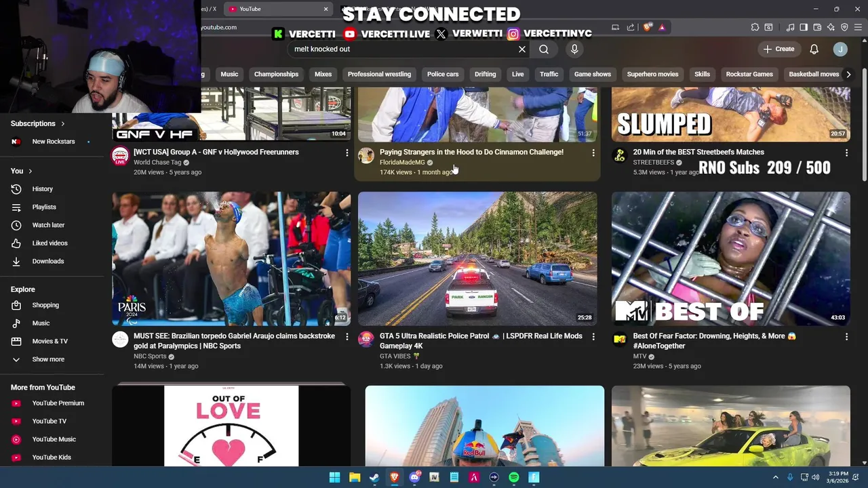Open the Paralympics swimmer video thumbnail
868x488 pixels.
click(x=231, y=259)
